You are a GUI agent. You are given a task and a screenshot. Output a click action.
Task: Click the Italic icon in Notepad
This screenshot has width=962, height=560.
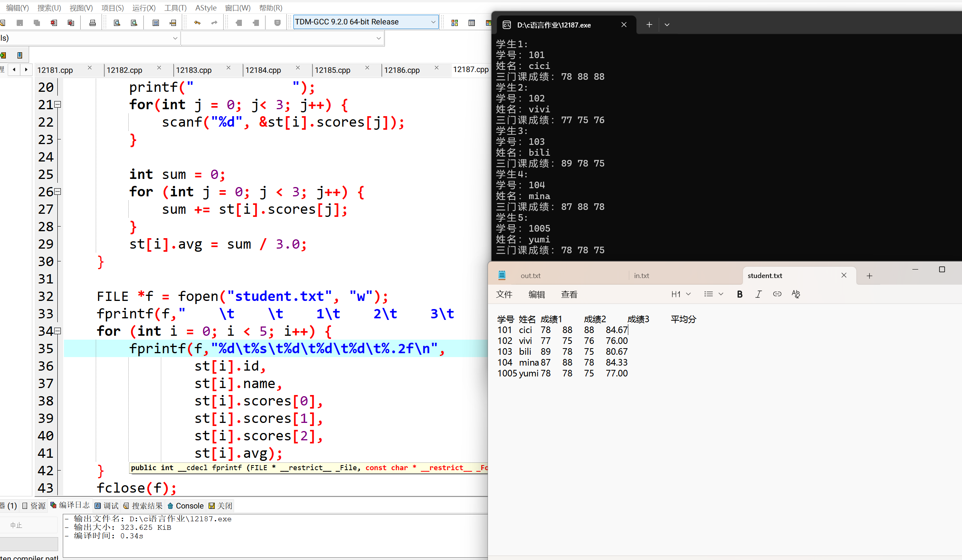[758, 294]
